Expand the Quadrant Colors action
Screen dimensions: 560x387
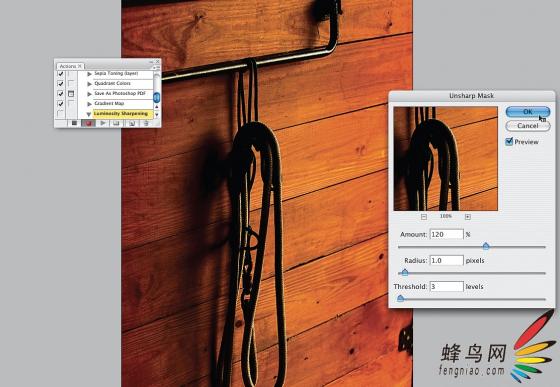point(90,84)
